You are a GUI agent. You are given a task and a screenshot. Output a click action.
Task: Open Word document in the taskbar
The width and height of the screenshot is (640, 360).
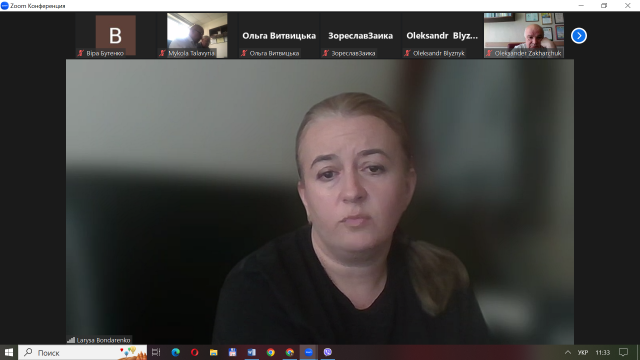click(x=251, y=352)
